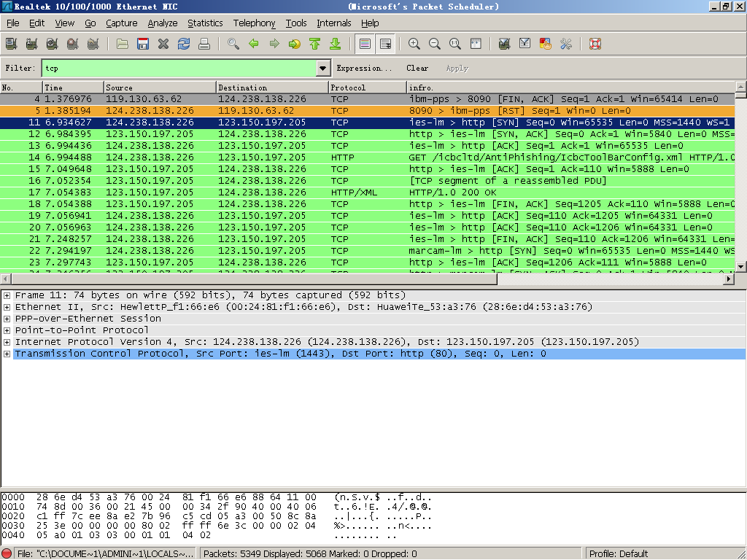
Task: Toggle packet list colorization
Action: click(365, 44)
